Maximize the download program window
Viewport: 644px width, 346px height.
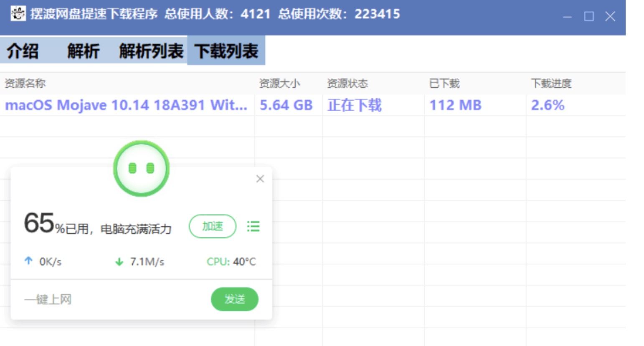point(589,17)
